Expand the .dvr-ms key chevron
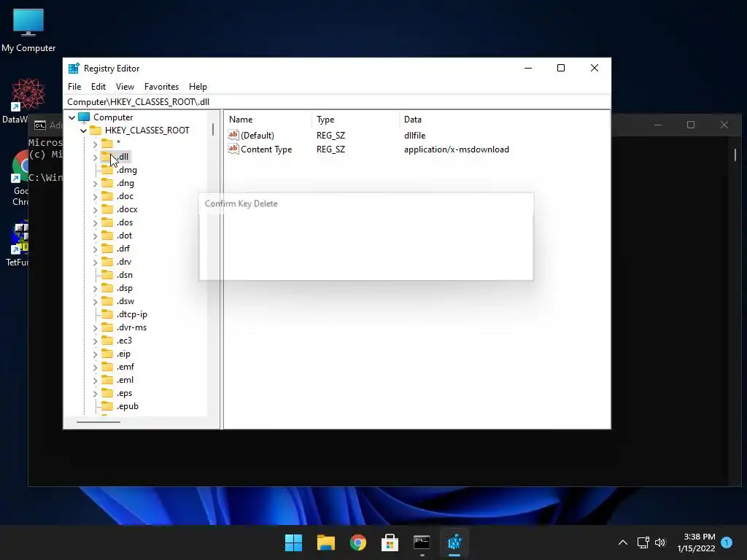The height and width of the screenshot is (560, 747). tap(95, 327)
